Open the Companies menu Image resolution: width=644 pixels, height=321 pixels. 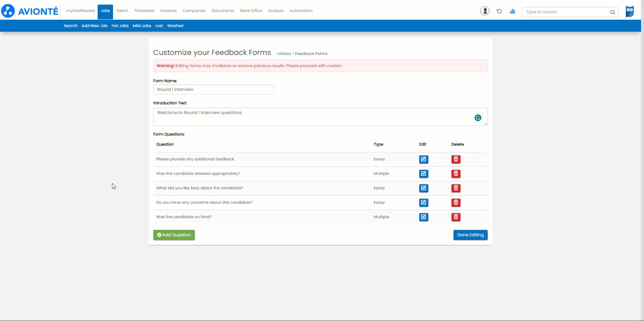click(x=194, y=11)
